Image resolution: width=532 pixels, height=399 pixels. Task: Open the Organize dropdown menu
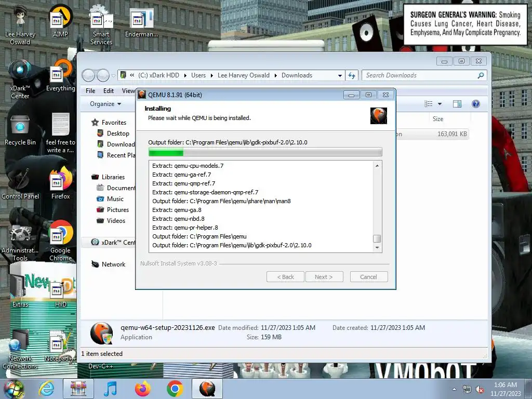(105, 104)
